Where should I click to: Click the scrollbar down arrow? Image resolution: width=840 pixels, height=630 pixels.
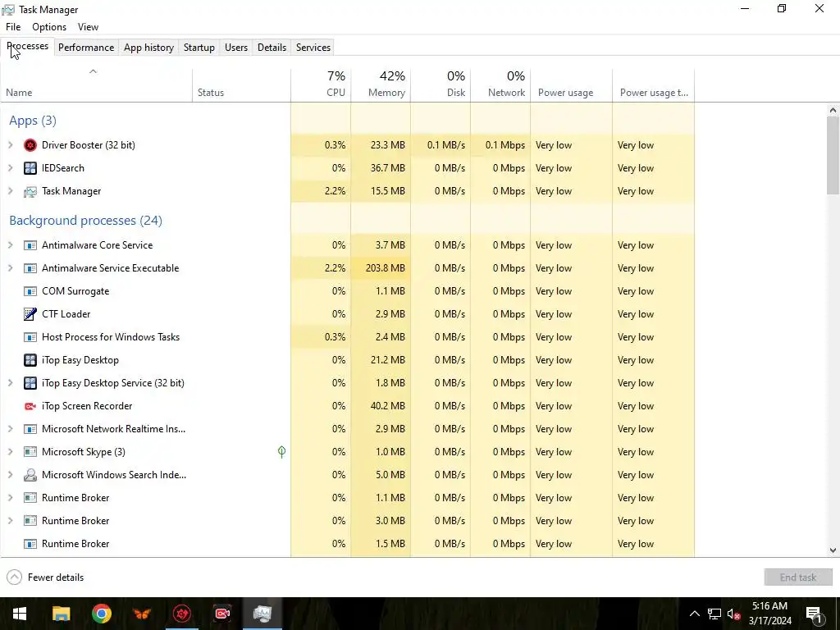[x=833, y=550]
